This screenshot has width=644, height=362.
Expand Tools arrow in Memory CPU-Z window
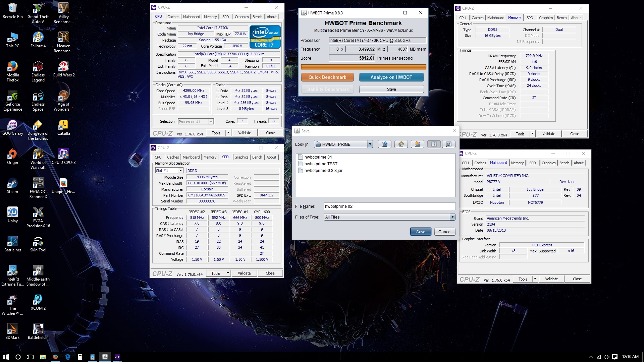tap(532, 134)
